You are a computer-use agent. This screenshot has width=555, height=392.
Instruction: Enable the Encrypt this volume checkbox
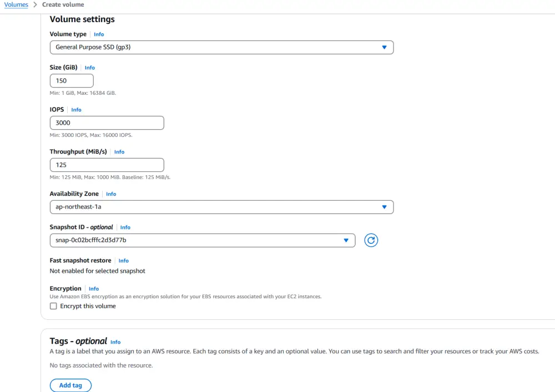click(54, 306)
